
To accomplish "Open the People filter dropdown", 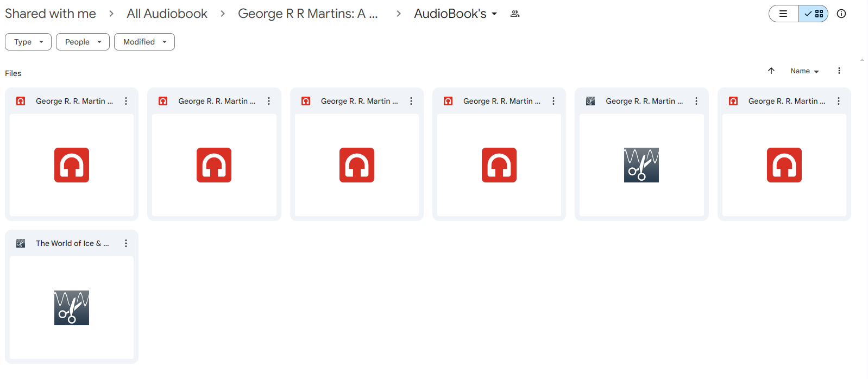I will 83,42.
